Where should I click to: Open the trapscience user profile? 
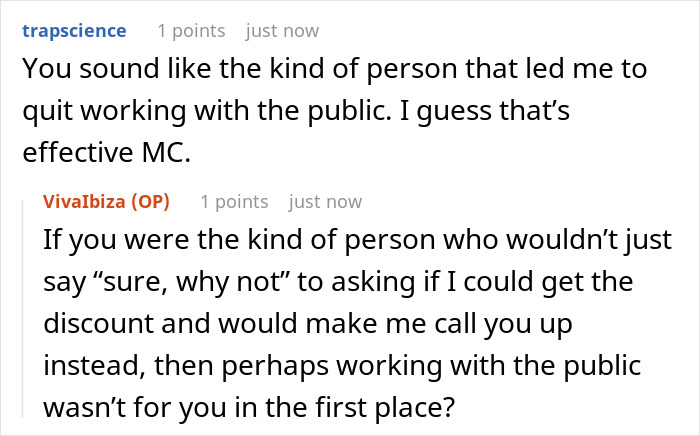tap(74, 30)
